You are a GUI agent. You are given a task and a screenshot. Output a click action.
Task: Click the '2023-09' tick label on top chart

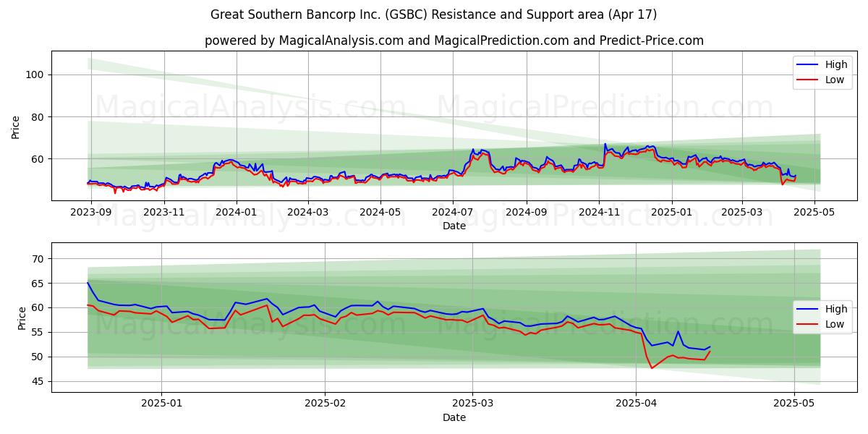tap(91, 212)
